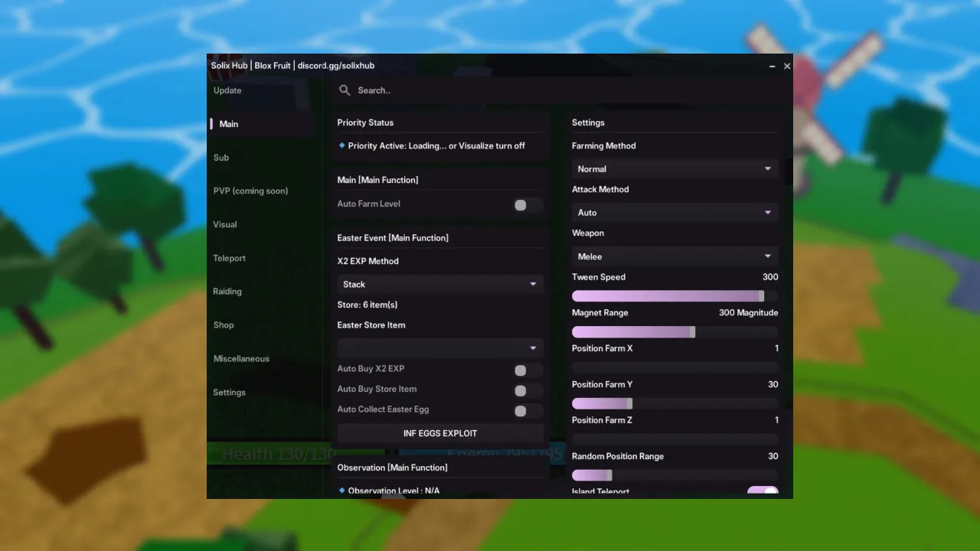Screen dimensions: 980x551
Task: Toggle Auto Farm Level on
Action: click(526, 204)
